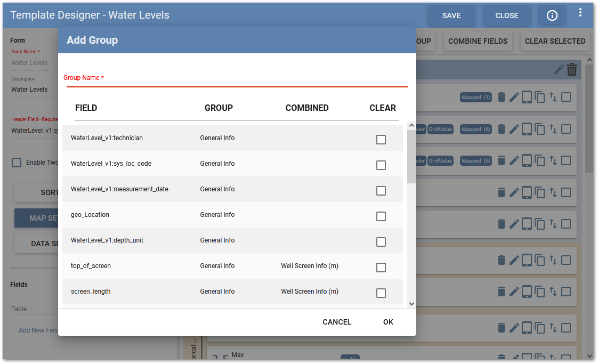Click the Add New Field link
The width and height of the screenshot is (598, 364).
38,330
